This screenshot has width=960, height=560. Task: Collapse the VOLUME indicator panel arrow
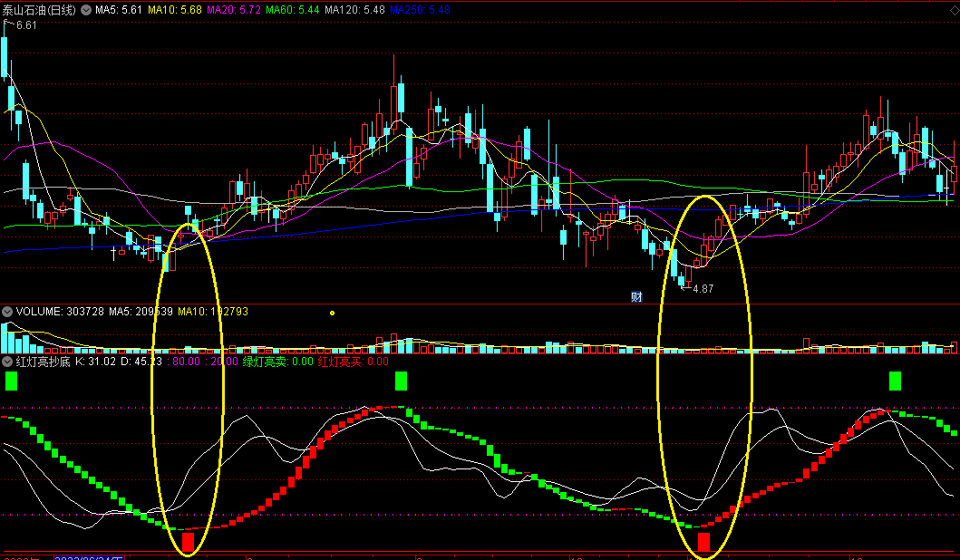tap(7, 312)
